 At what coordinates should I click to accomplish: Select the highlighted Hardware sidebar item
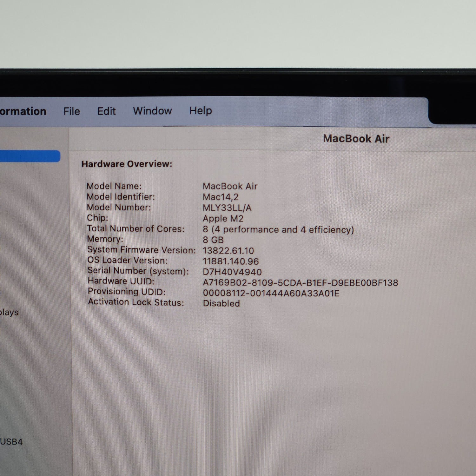coord(30,156)
